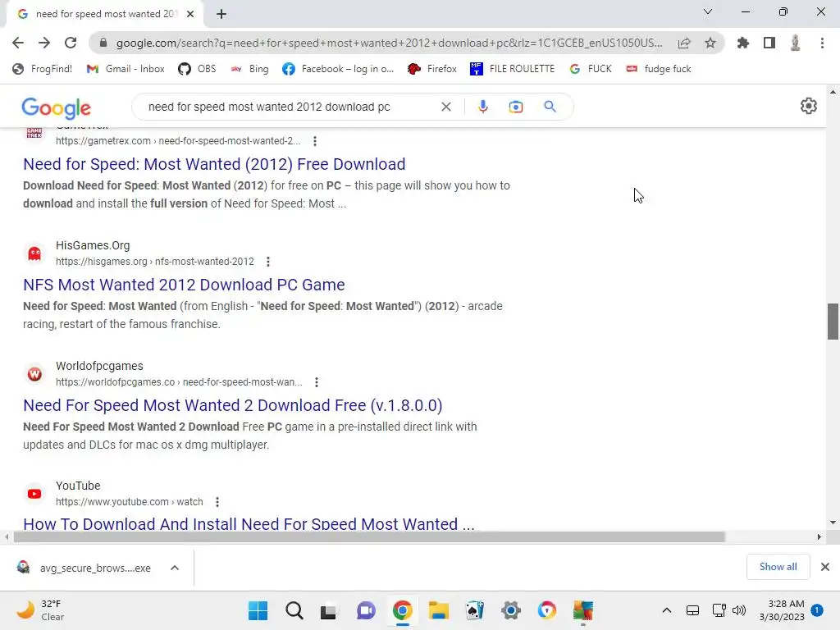Open How To Download And Install YouTube result

(x=249, y=524)
